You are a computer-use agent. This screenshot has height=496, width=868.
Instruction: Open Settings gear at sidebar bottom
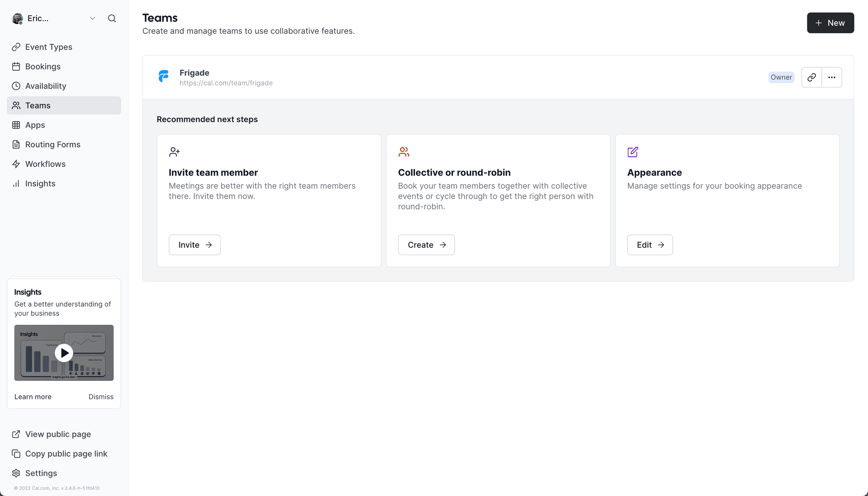pyautogui.click(x=41, y=473)
